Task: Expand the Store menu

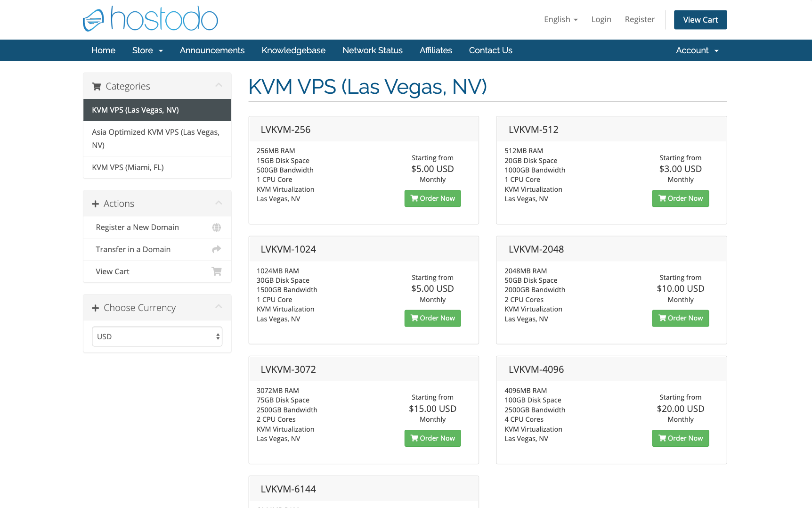Action: pyautogui.click(x=147, y=50)
